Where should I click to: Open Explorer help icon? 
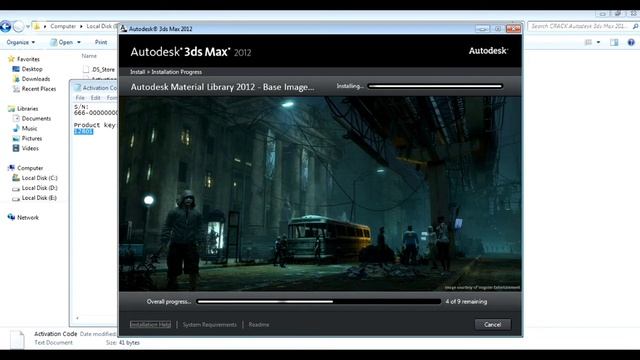(631, 42)
